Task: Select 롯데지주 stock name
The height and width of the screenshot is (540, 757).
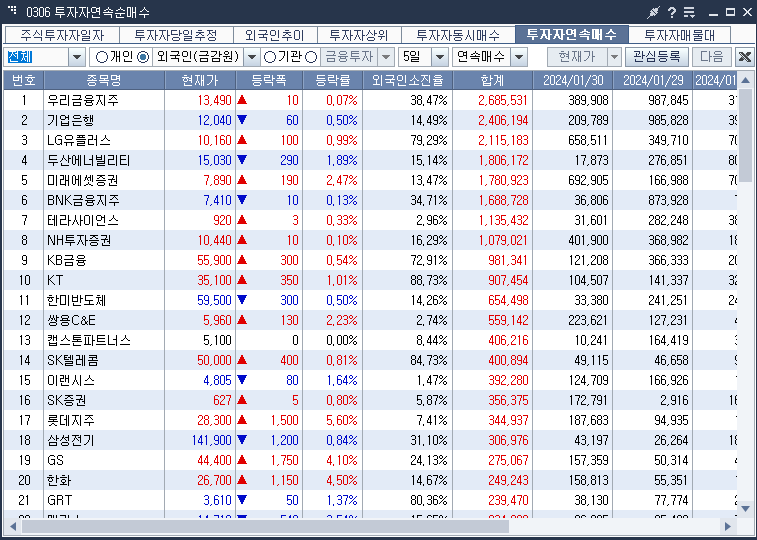Action: tap(70, 420)
